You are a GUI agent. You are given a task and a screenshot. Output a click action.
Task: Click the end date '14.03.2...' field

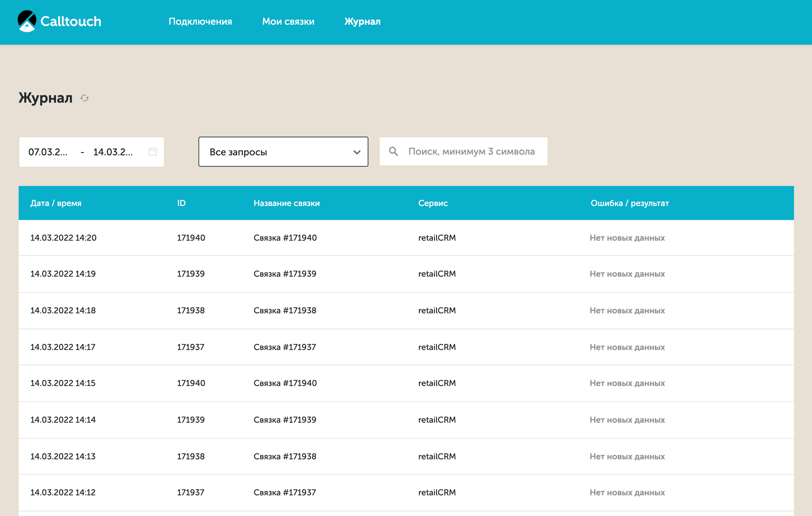113,152
